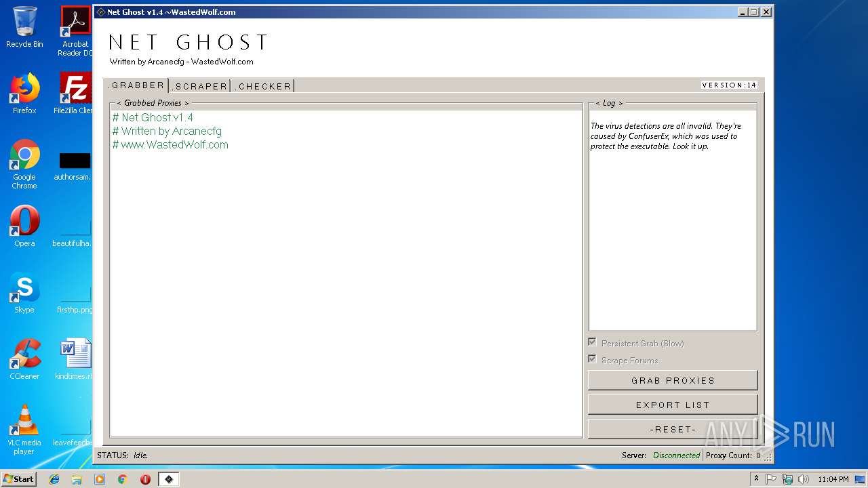Show hidden tray icons arrow
Viewport: 868px width, 488px height.
coord(756,479)
